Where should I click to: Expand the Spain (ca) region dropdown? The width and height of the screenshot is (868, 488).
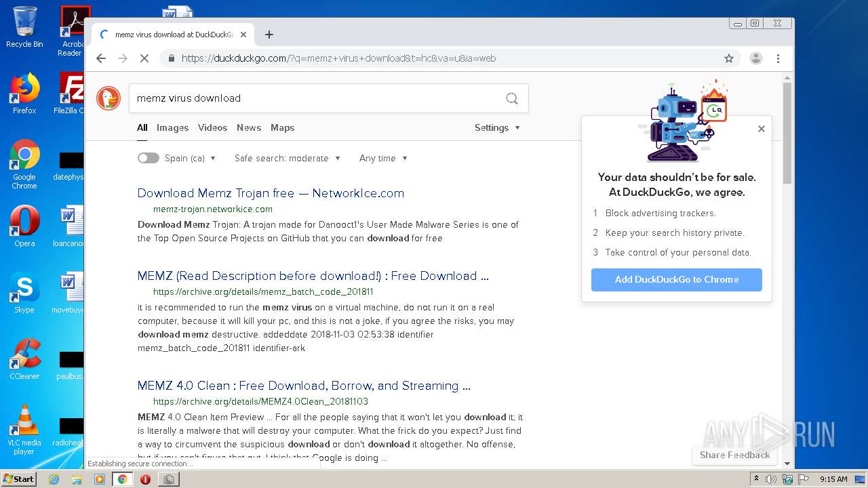190,158
